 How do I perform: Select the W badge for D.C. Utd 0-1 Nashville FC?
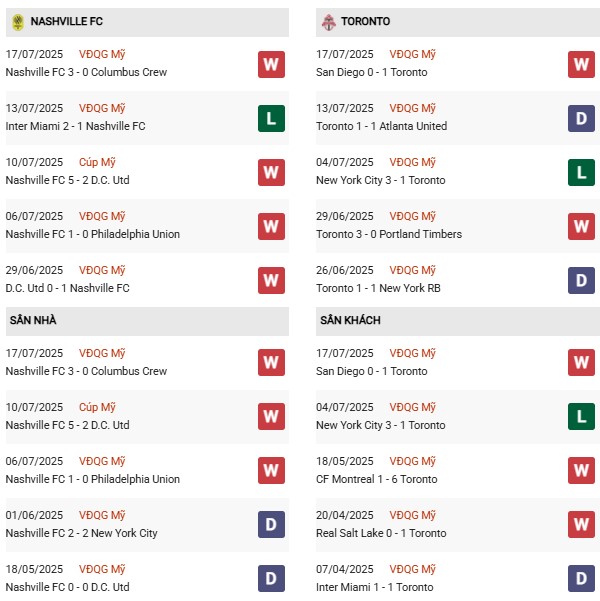[x=271, y=280]
